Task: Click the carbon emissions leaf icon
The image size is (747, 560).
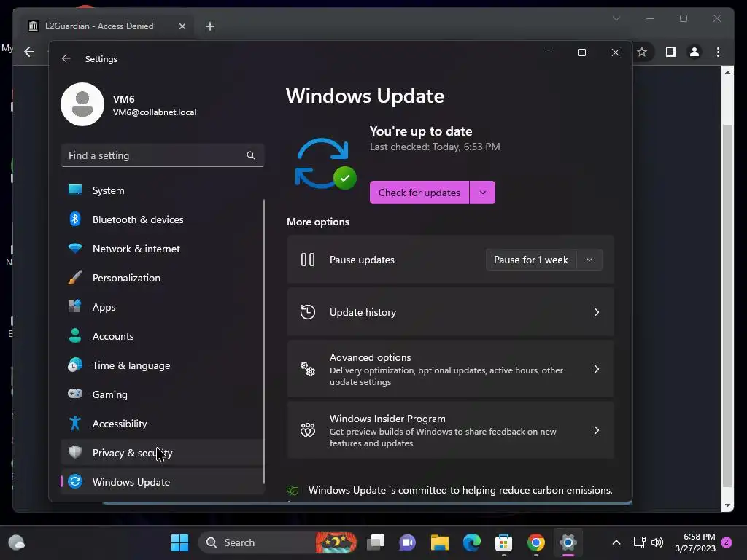Action: 293,491
